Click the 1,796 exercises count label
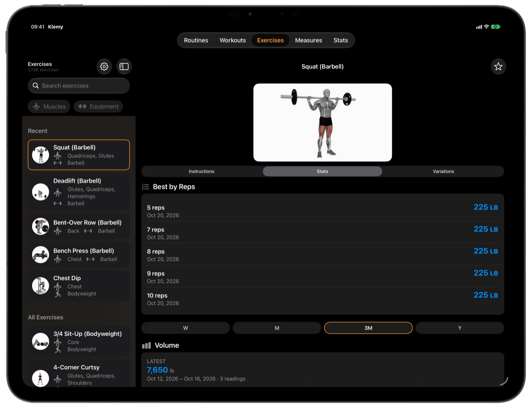 click(x=43, y=70)
